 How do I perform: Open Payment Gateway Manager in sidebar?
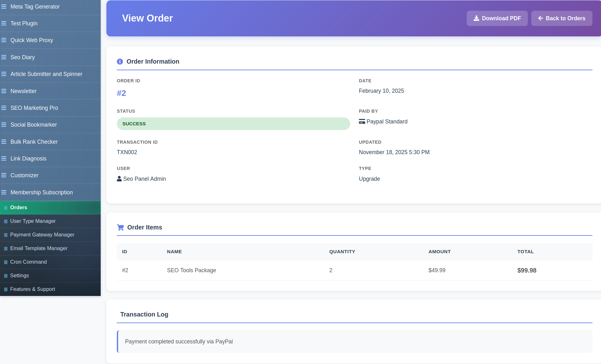[42, 235]
